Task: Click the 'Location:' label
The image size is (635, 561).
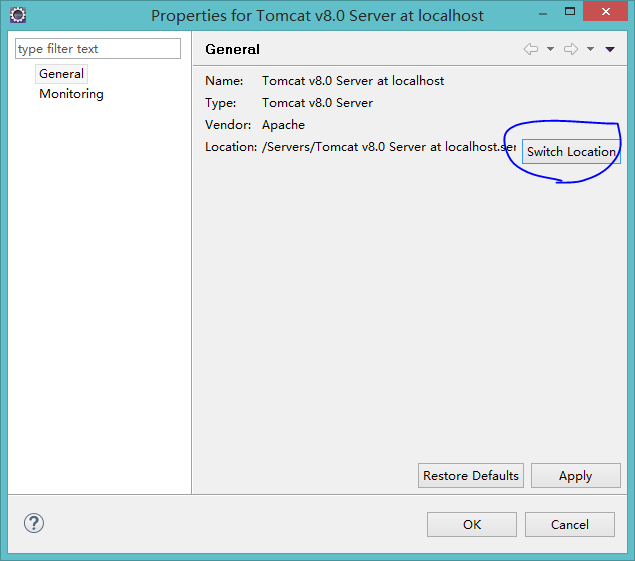Action: click(x=231, y=147)
